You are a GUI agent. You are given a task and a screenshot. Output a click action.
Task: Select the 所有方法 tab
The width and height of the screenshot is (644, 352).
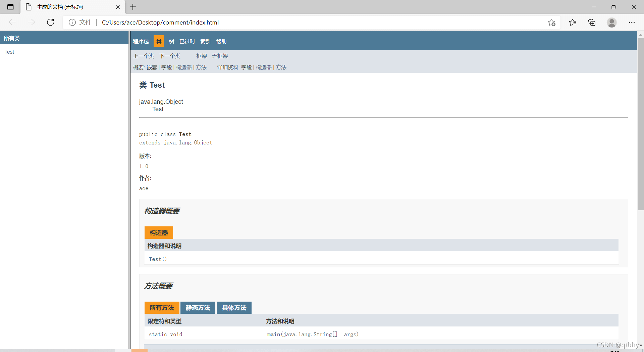pyautogui.click(x=162, y=308)
